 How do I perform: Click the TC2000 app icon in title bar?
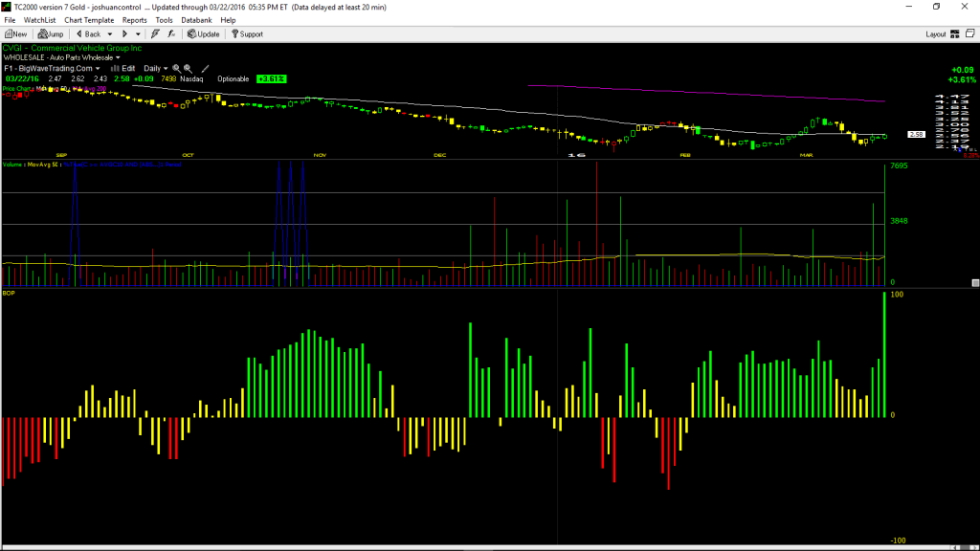tap(7, 7)
